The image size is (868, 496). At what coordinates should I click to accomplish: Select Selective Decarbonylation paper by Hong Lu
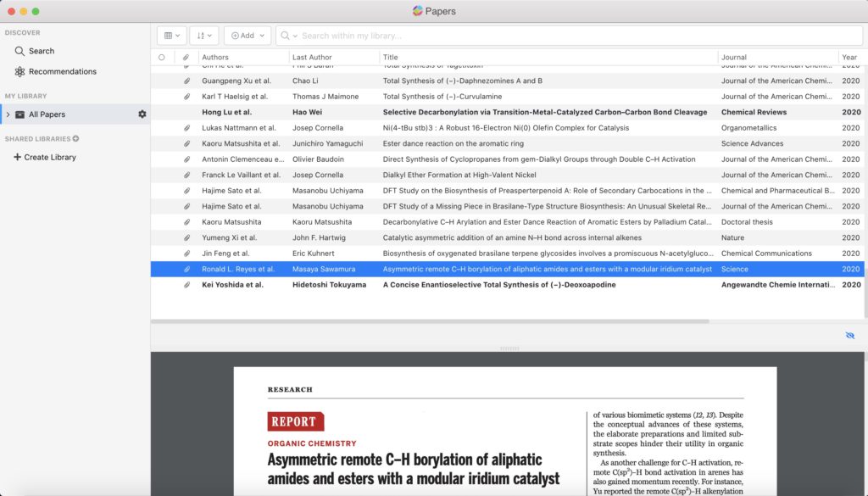click(545, 112)
